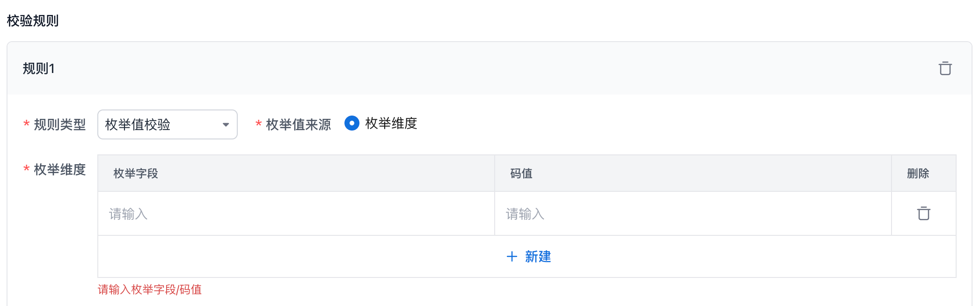Click the red asterisk before 规则类型
This screenshot has height=306, width=980.
pos(27,124)
